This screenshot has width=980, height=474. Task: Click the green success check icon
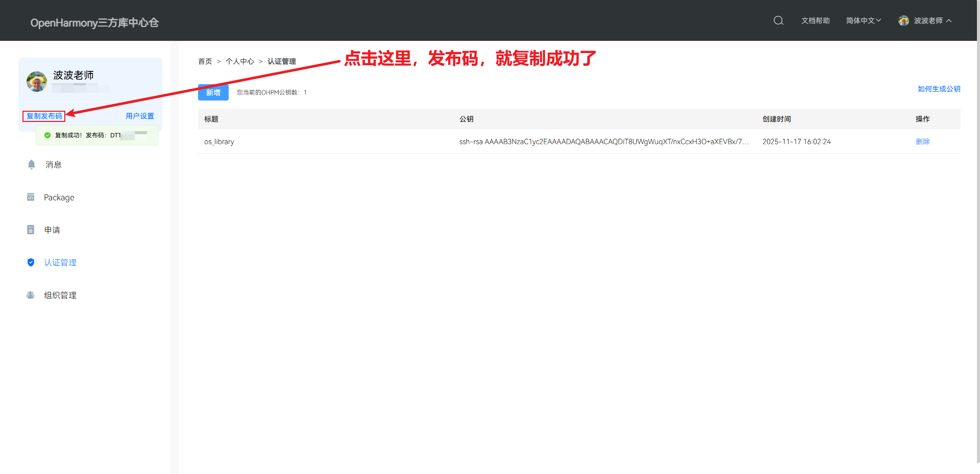click(47, 135)
